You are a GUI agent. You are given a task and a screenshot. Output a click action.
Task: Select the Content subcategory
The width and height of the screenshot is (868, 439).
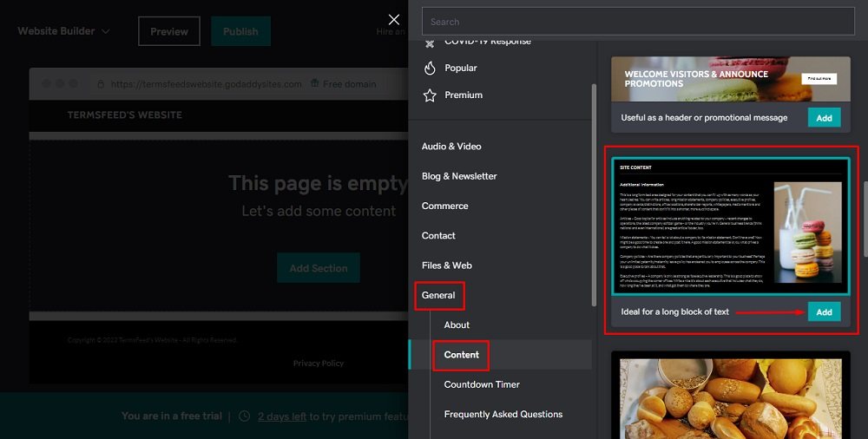461,355
